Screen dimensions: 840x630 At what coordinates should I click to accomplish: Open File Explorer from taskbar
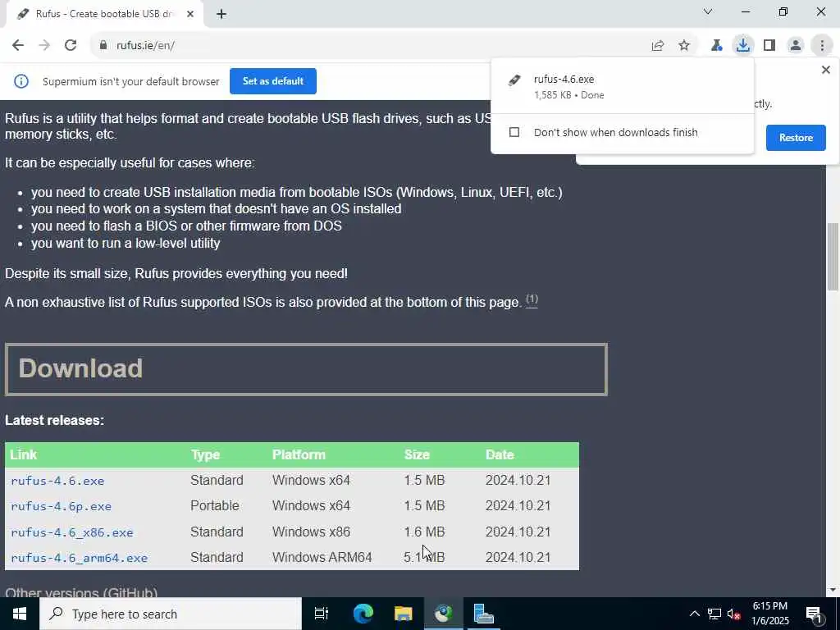point(403,614)
